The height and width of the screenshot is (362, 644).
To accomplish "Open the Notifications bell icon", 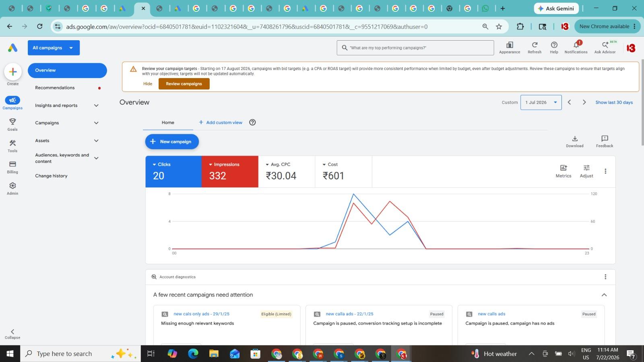I will coord(576,45).
